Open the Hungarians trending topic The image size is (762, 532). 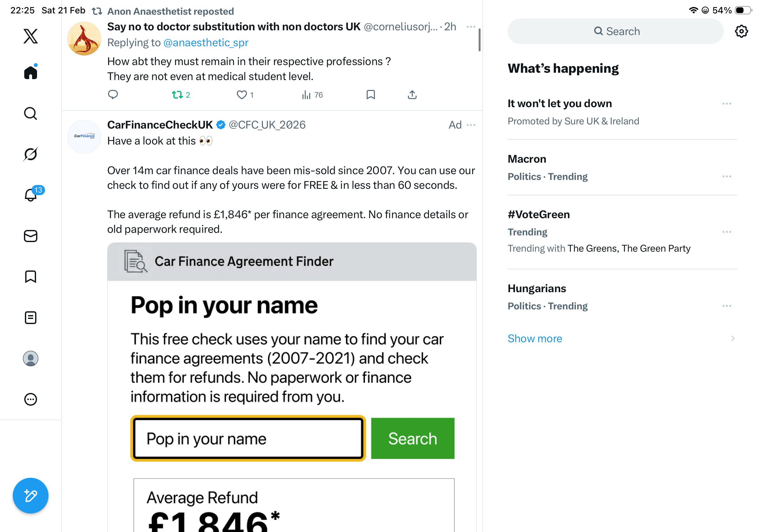click(x=537, y=289)
